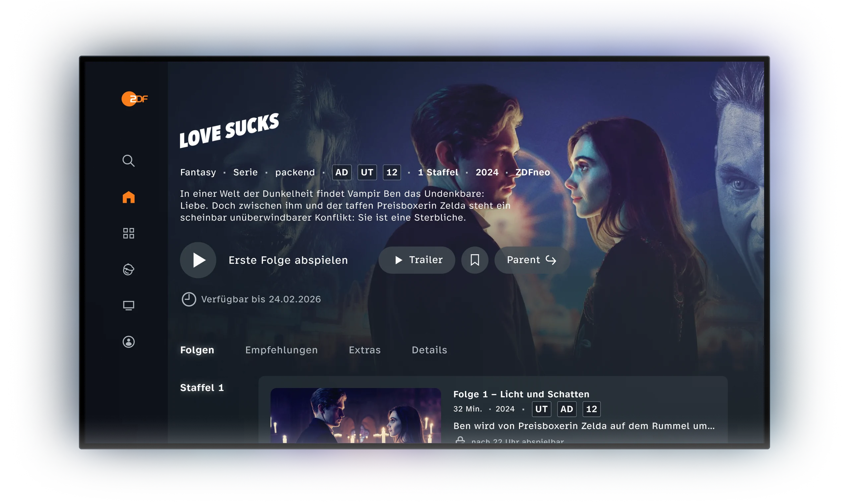
Task: Open the Live TV section
Action: pos(129,305)
